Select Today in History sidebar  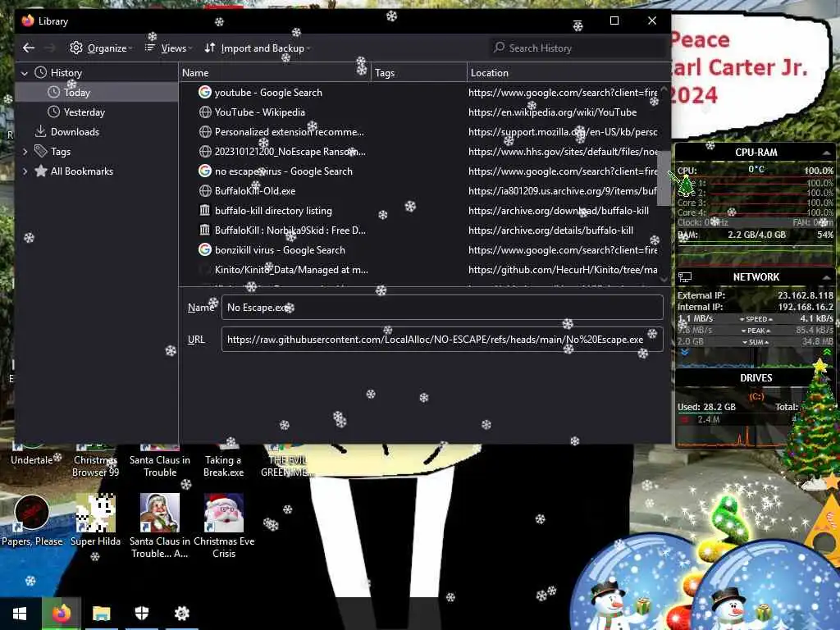point(97,93)
